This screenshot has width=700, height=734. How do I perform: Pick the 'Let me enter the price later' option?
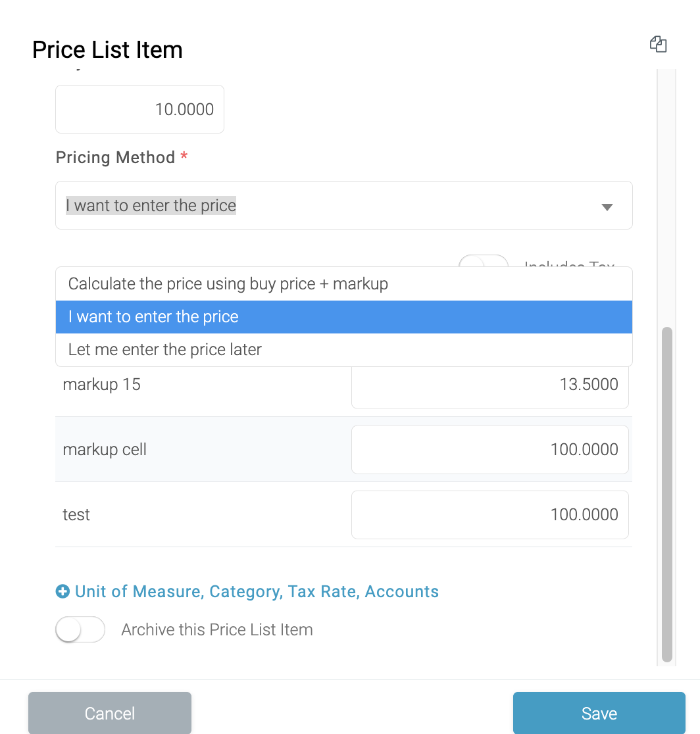coord(165,349)
